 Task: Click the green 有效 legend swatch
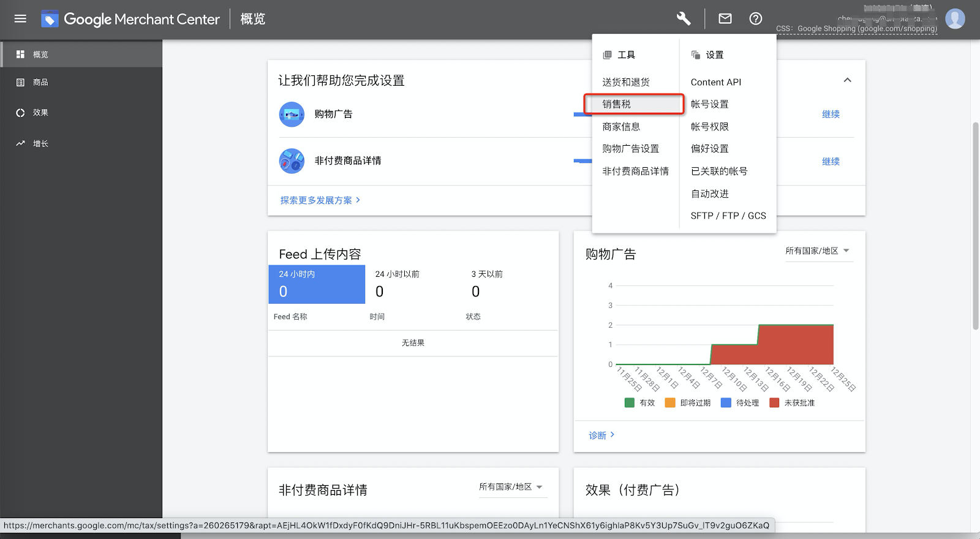tap(630, 403)
